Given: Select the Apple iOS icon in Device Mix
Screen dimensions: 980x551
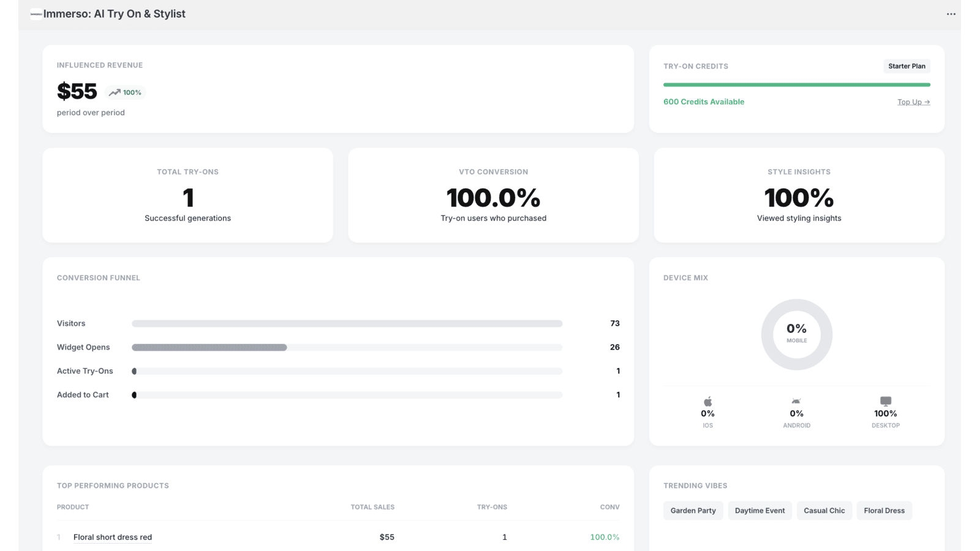Looking at the screenshot, I should click(707, 401).
